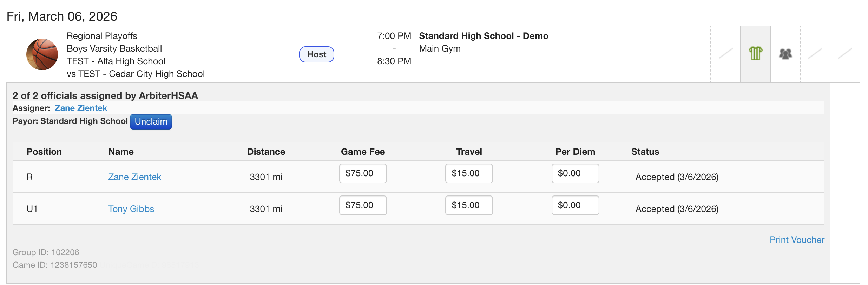
Task: Click the Print Voucher link
Action: (797, 240)
